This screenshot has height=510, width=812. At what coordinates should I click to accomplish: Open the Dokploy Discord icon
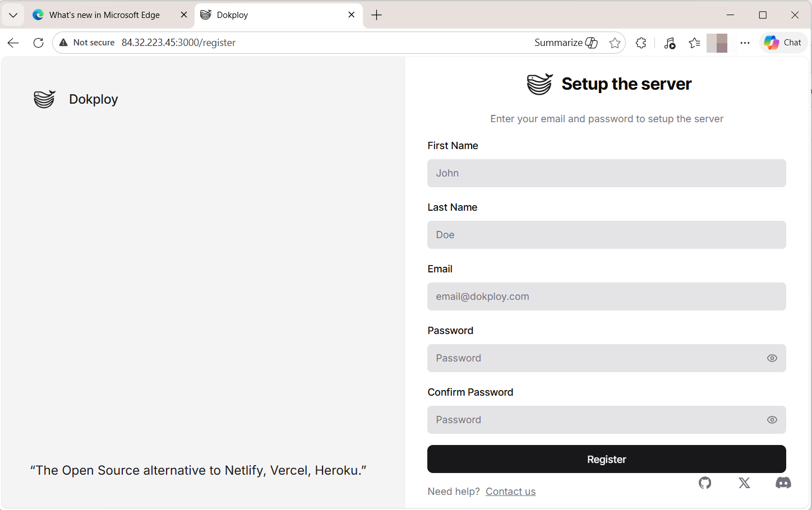pos(783,483)
